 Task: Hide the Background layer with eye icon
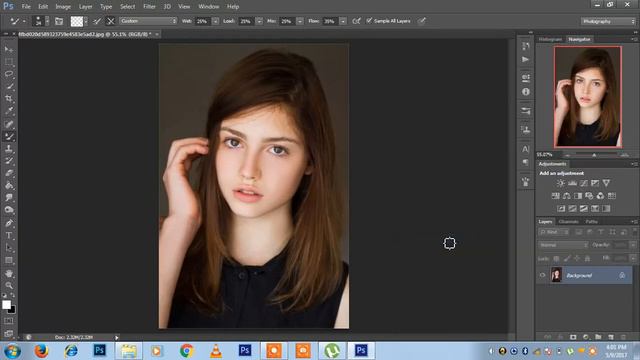(542, 276)
